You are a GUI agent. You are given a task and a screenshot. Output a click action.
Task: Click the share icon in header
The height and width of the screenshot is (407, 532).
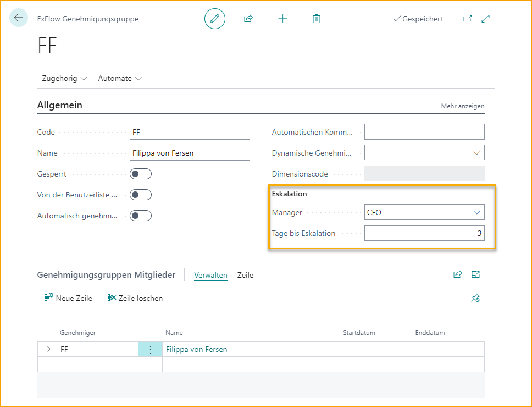point(248,19)
